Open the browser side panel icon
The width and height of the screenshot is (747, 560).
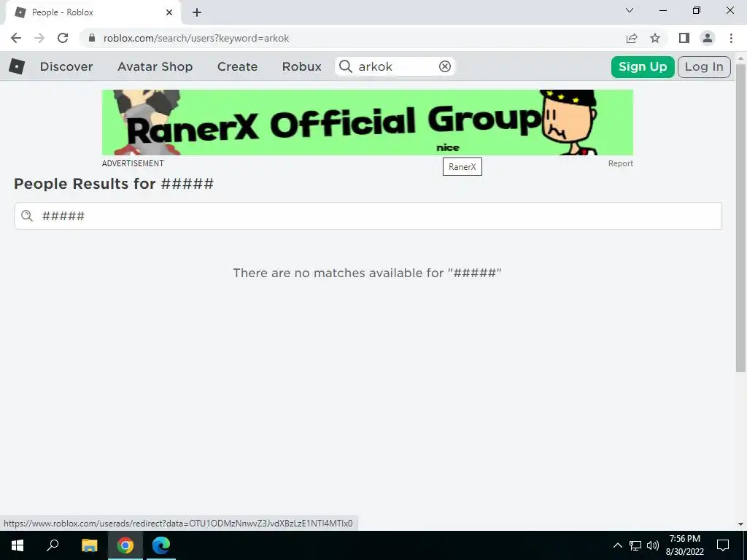[684, 38]
